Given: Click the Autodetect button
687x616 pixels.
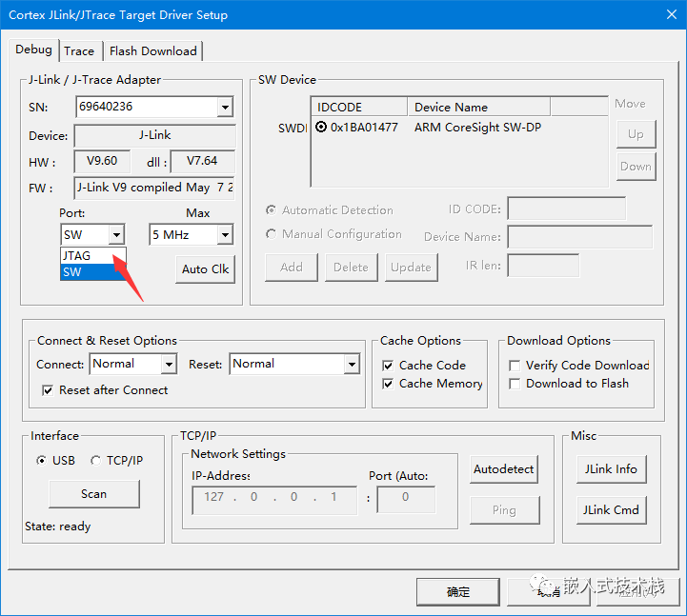Looking at the screenshot, I should (503, 469).
